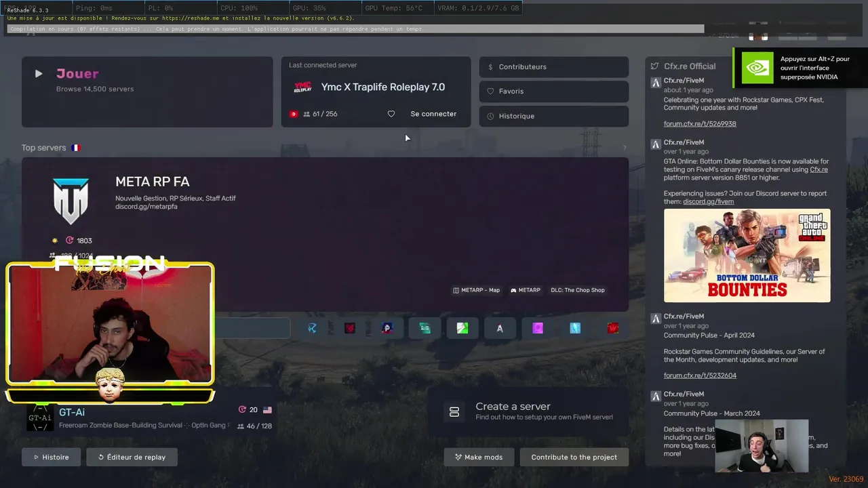Select the blue-red P top-server icon
Viewport: 868px width, 488px height.
click(x=387, y=328)
